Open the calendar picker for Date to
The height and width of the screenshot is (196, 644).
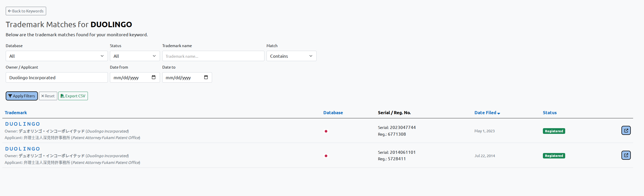(206, 77)
